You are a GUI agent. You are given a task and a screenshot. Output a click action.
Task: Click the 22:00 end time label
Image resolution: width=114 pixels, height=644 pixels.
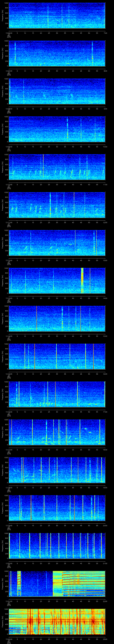click(105, 601)
